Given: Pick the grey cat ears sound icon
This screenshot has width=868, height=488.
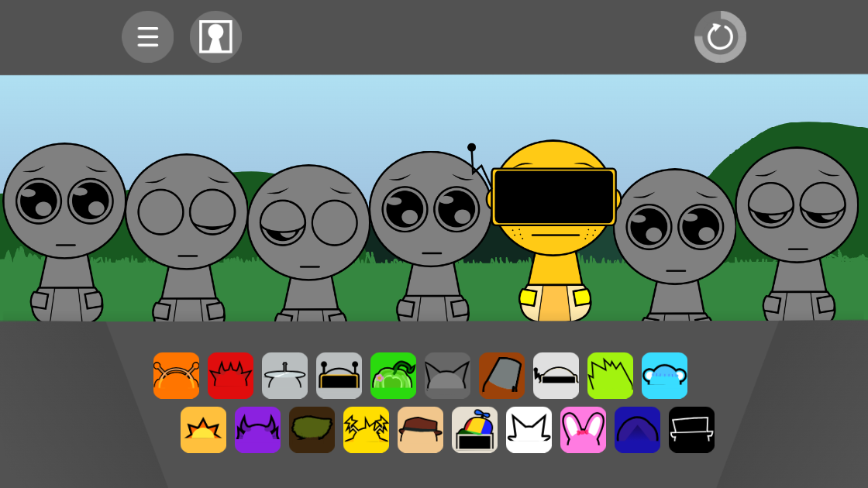Looking at the screenshot, I should (x=447, y=376).
